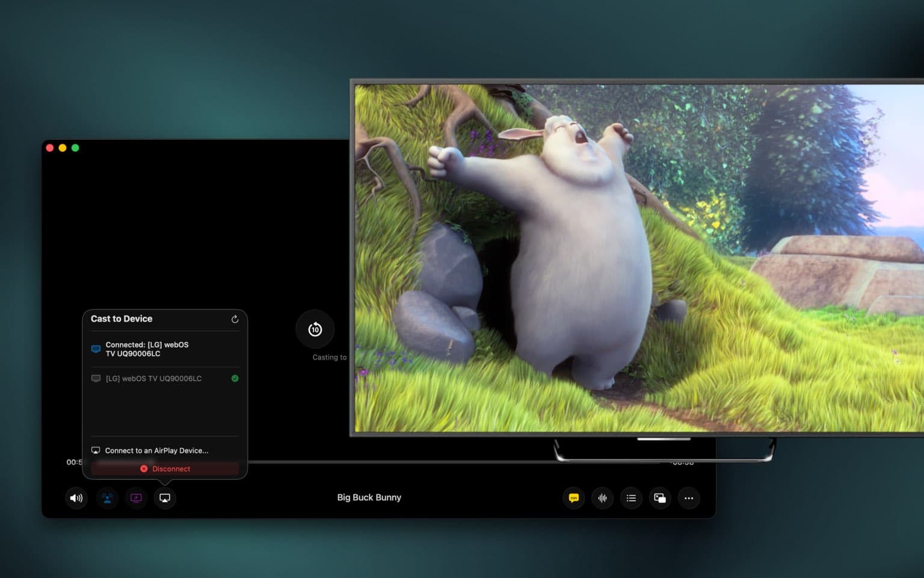
Task: Open the more options ellipsis menu
Action: [689, 498]
